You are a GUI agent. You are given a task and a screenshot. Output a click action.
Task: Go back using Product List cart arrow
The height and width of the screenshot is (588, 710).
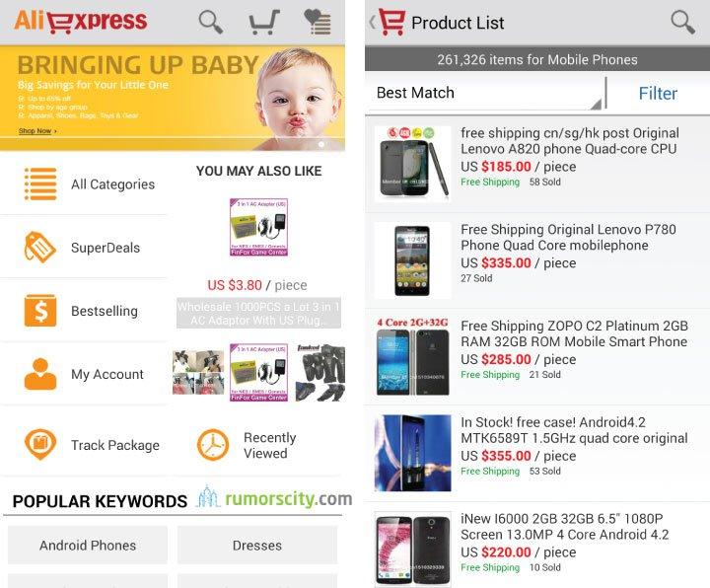point(388,22)
